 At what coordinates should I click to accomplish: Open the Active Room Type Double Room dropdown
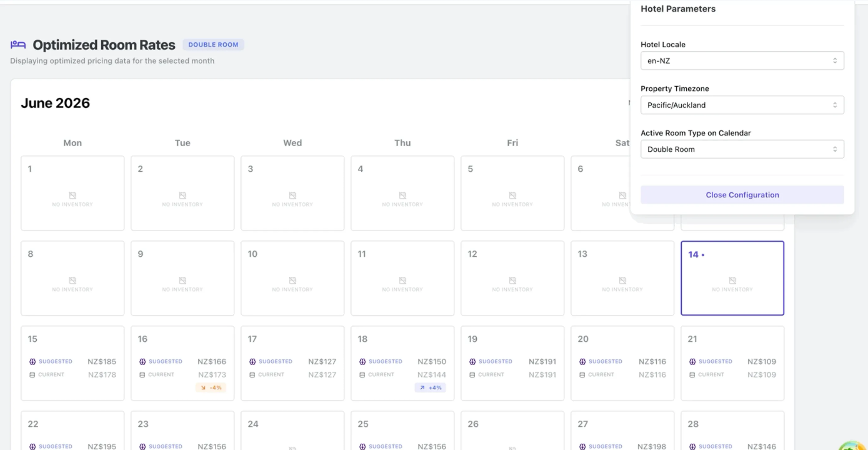[742, 149]
